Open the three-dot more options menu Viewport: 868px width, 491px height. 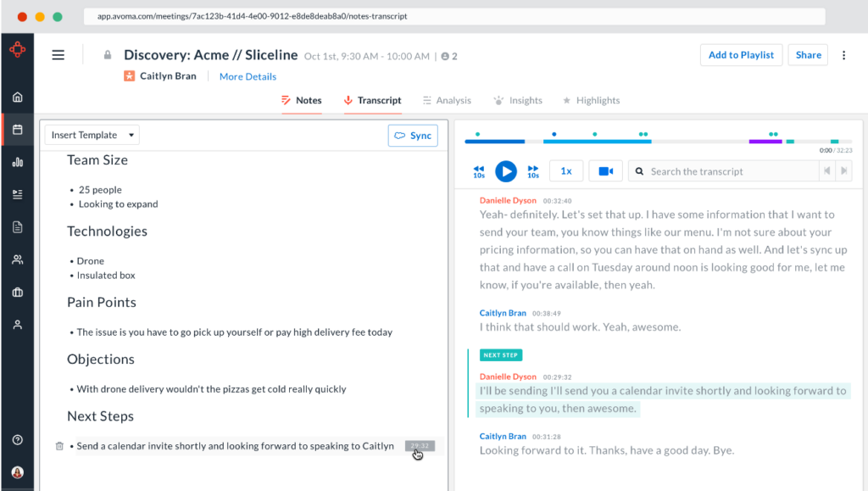click(x=843, y=55)
